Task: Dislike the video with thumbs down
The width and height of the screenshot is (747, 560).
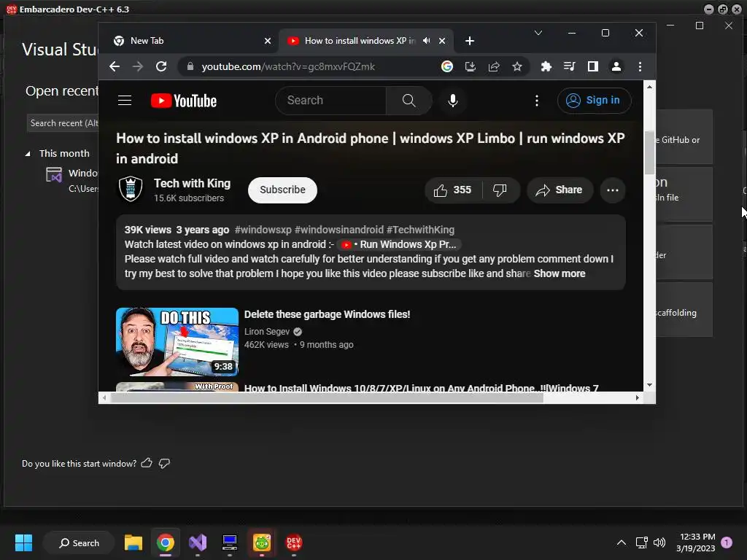Action: [500, 190]
